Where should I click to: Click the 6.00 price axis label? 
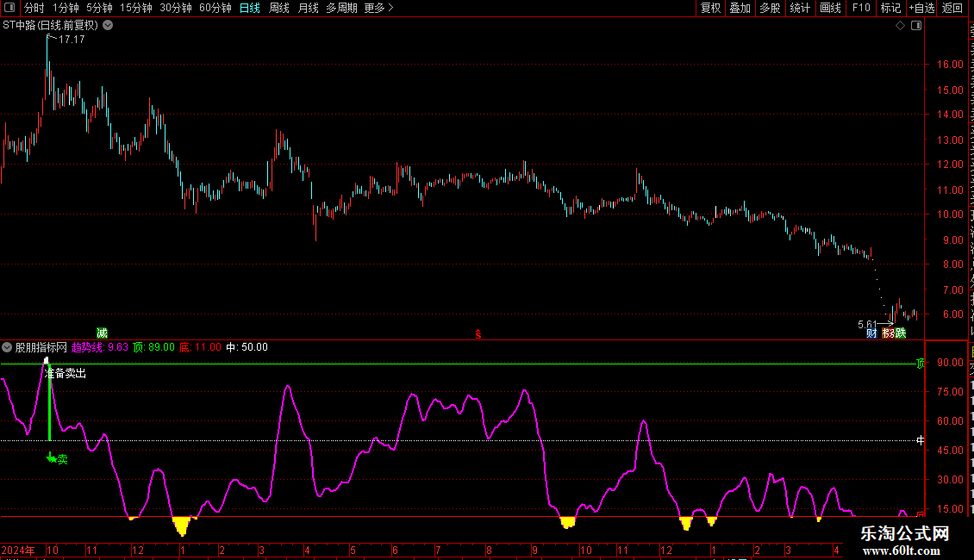pos(952,314)
